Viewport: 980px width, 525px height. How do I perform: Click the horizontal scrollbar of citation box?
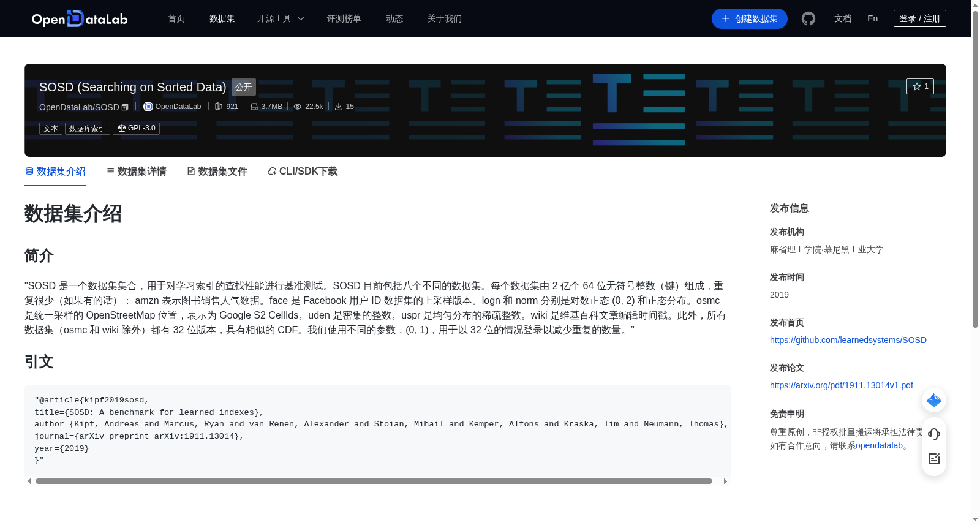(x=374, y=481)
